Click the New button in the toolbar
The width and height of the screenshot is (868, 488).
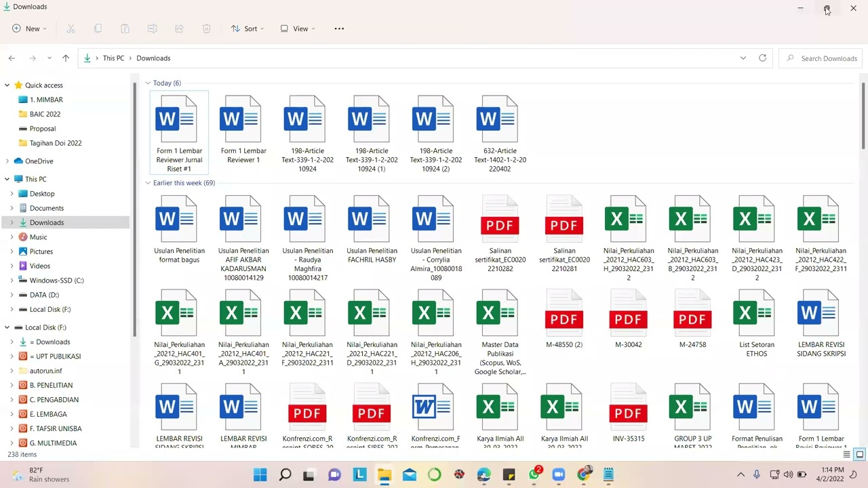pos(29,28)
